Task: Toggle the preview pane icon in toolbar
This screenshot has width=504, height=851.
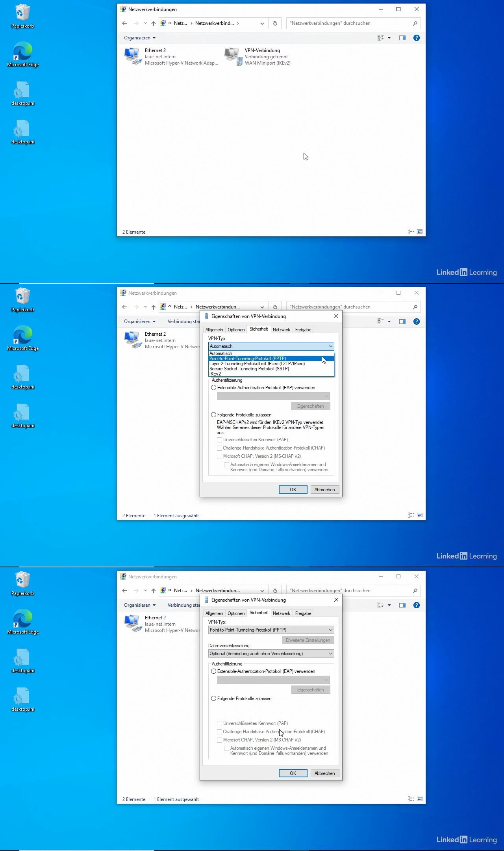Action: click(x=402, y=38)
